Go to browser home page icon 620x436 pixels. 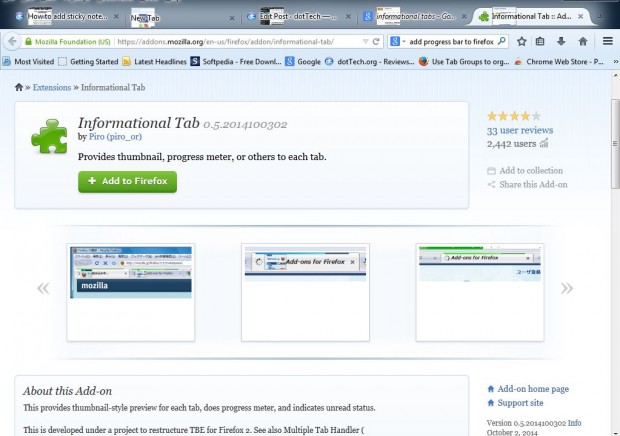[x=582, y=41]
